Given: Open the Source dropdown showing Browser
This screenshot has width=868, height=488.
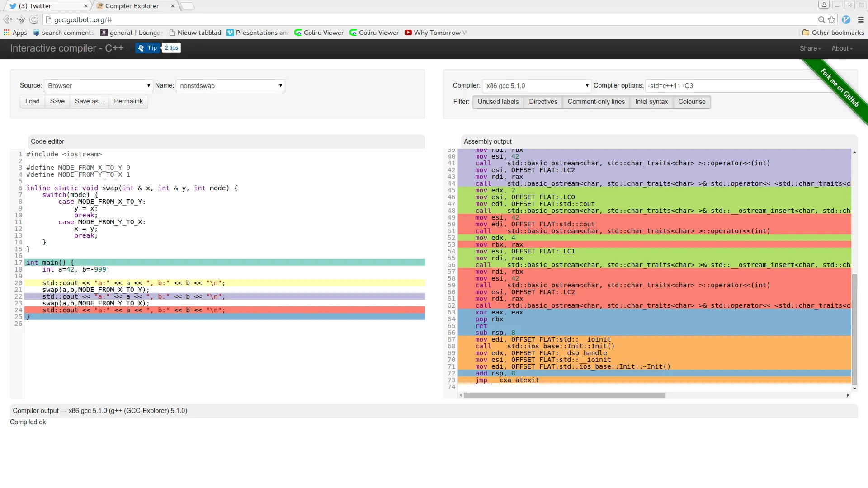Looking at the screenshot, I should point(98,86).
